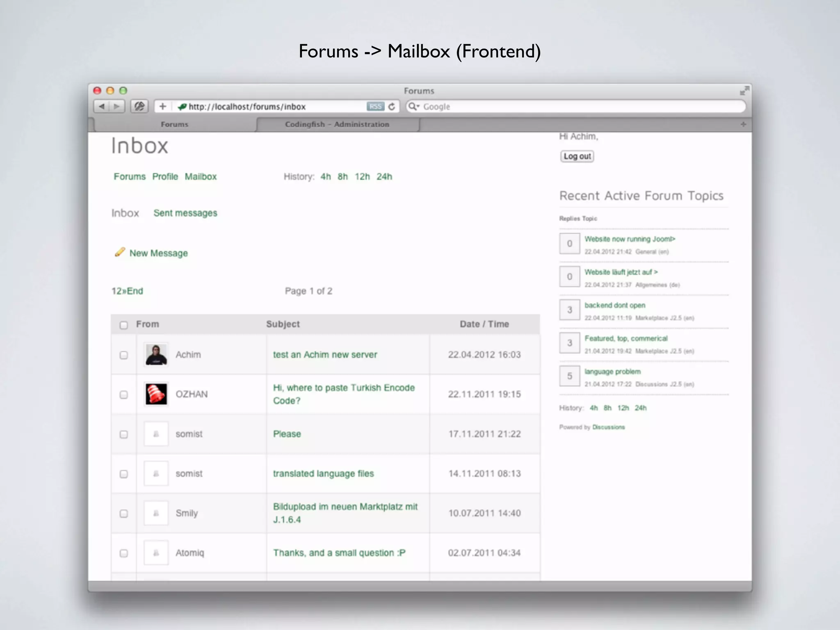Click the Subject column header

tap(283, 324)
